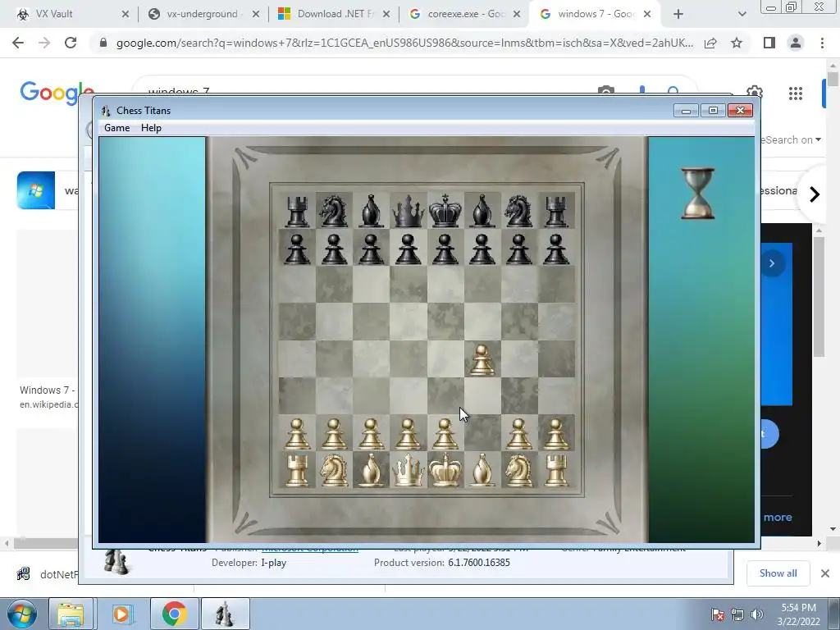Switch to the coreexe.exe Google tab
840x630 pixels.
(465, 14)
